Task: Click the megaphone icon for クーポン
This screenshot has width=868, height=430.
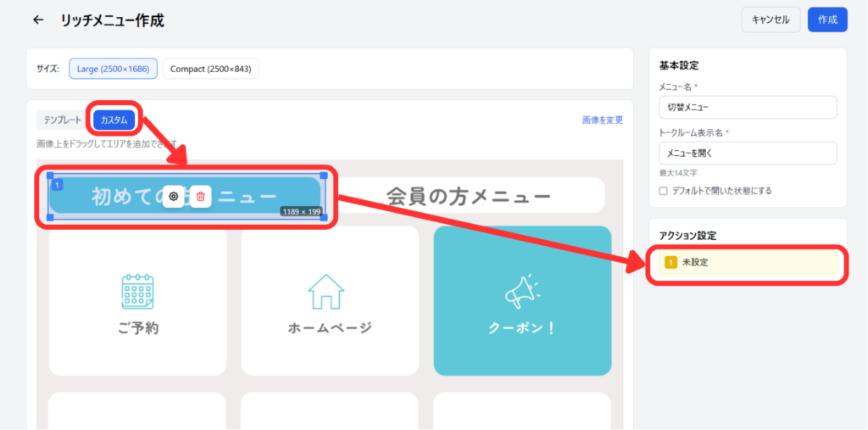Action: [522, 291]
